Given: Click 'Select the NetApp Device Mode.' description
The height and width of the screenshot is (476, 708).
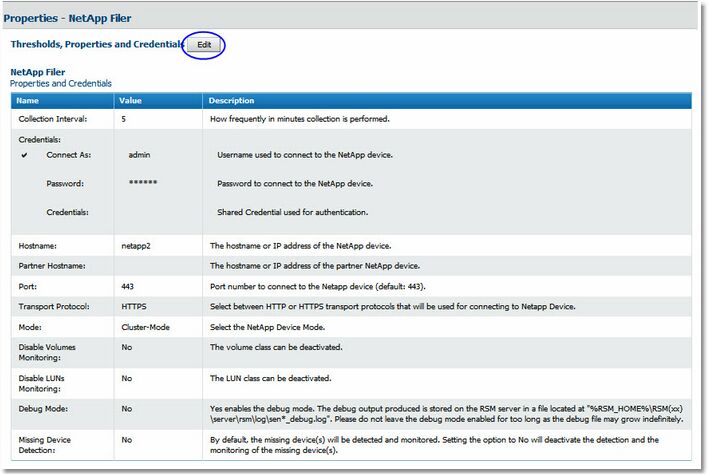Looking at the screenshot, I should (x=267, y=327).
